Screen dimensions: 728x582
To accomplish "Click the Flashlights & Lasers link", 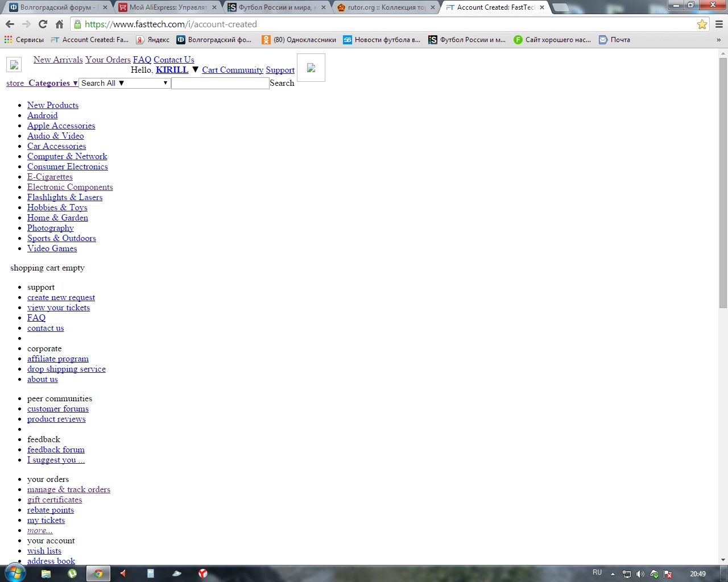I will coord(65,197).
